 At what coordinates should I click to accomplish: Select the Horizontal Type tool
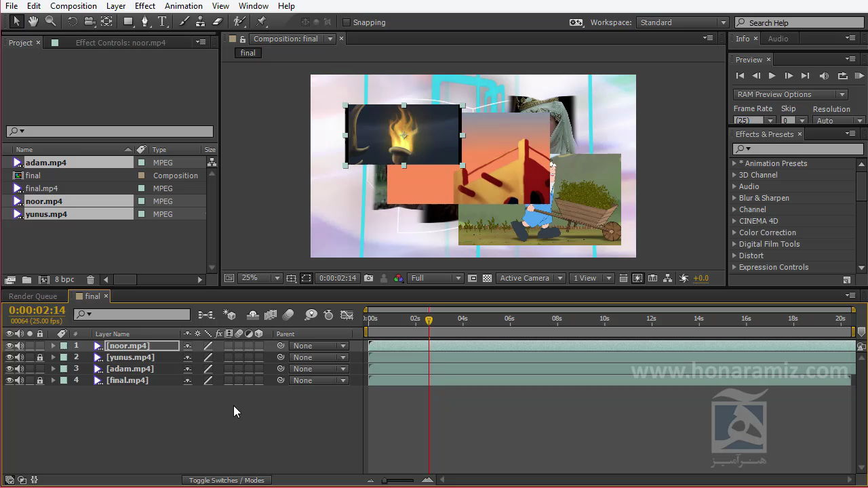point(162,22)
